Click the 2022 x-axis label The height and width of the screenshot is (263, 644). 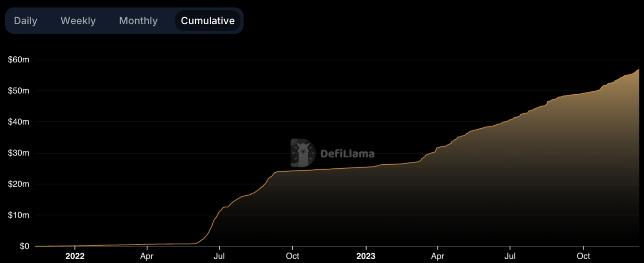75,256
